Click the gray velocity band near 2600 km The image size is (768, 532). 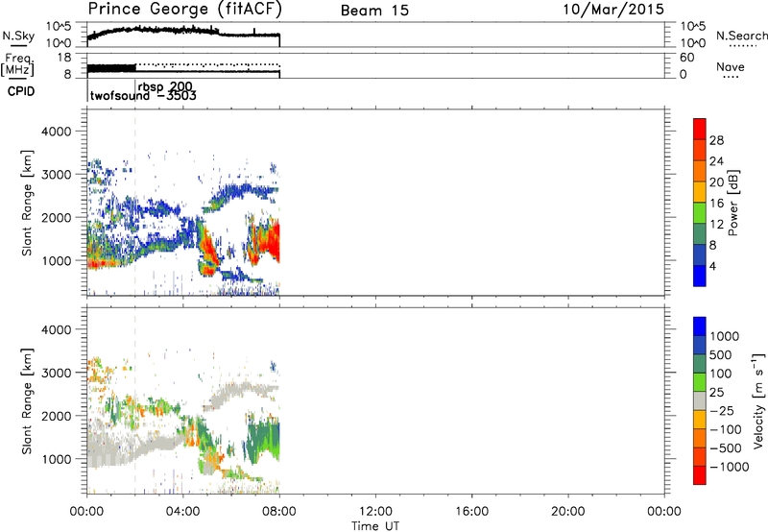click(245, 391)
